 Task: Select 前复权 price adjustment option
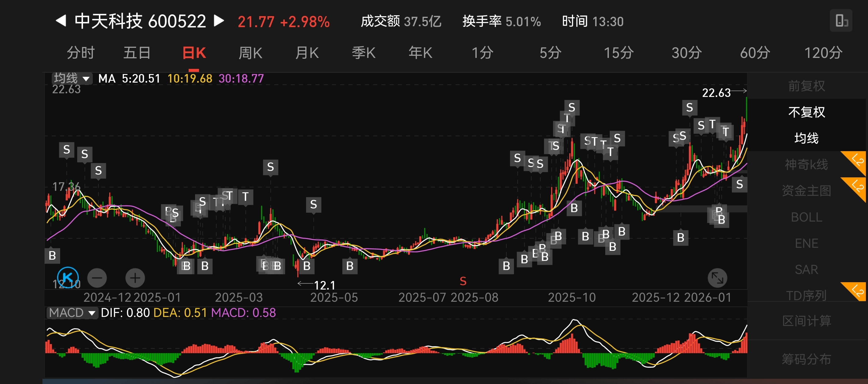click(x=806, y=86)
